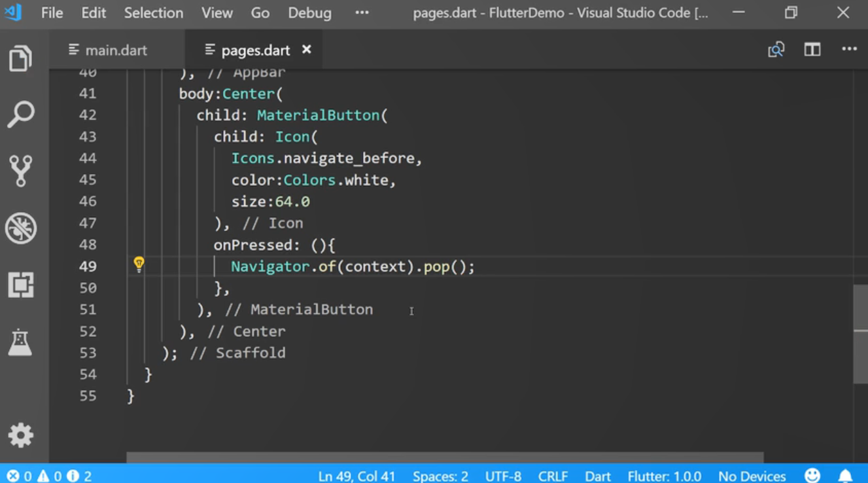Click on Icons.navigate_before in line 44
The image size is (868, 483).
click(323, 158)
